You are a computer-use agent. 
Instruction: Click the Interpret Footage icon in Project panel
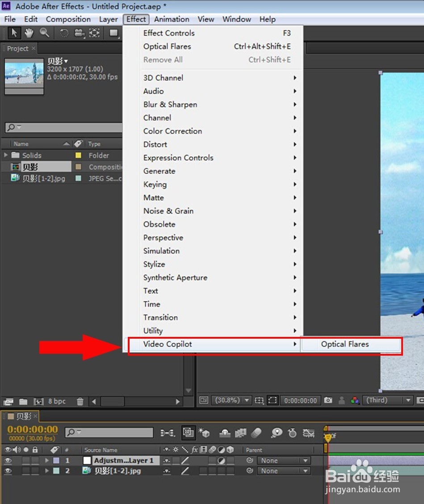(x=8, y=402)
